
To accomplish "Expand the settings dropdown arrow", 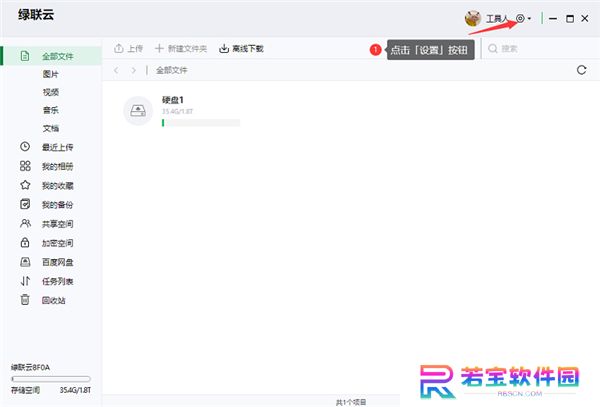I will (x=529, y=18).
